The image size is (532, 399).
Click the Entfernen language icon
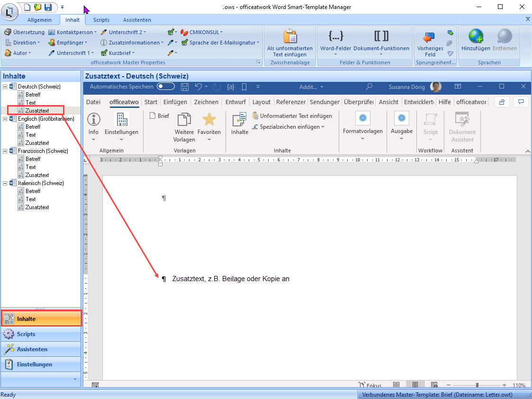505,36
